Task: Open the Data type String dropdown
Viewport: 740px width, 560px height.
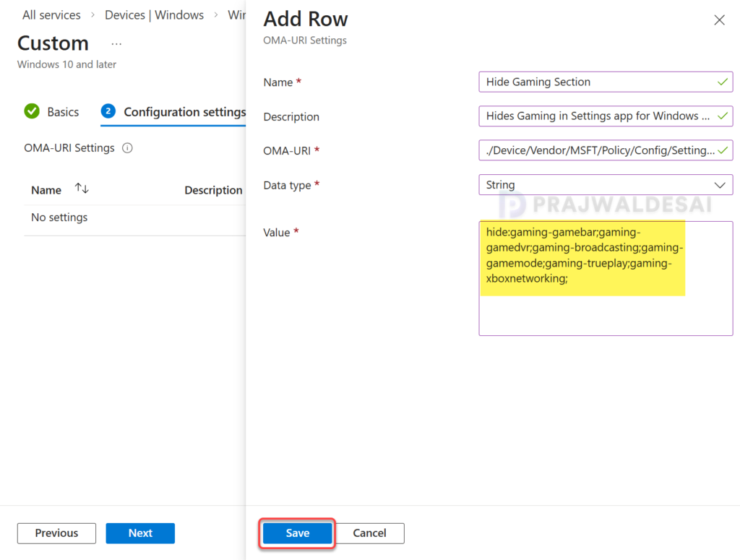Action: click(606, 185)
